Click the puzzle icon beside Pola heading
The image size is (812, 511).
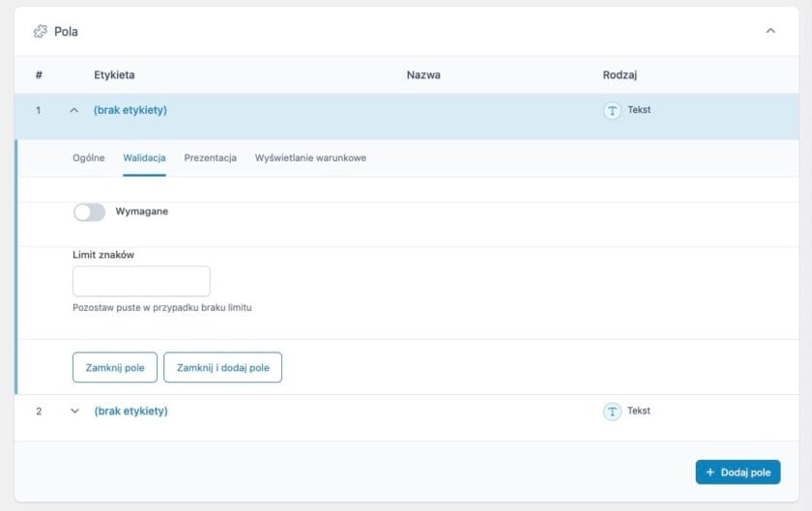pos(40,32)
